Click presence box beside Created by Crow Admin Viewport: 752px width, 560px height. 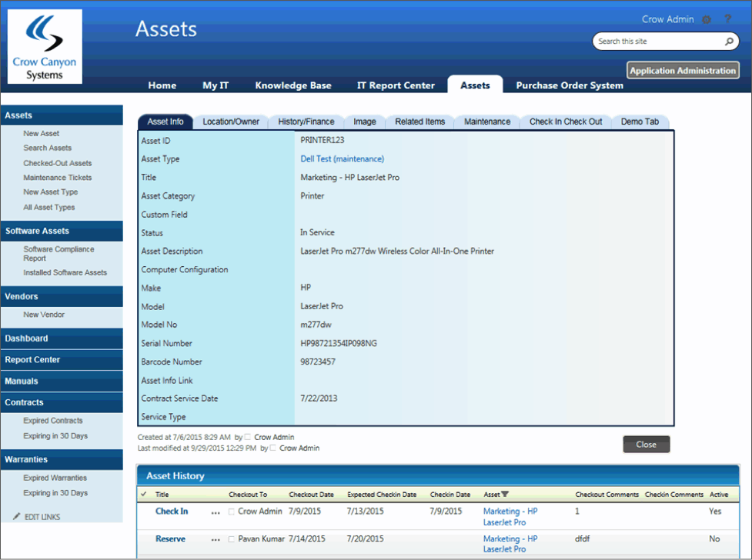[248, 437]
